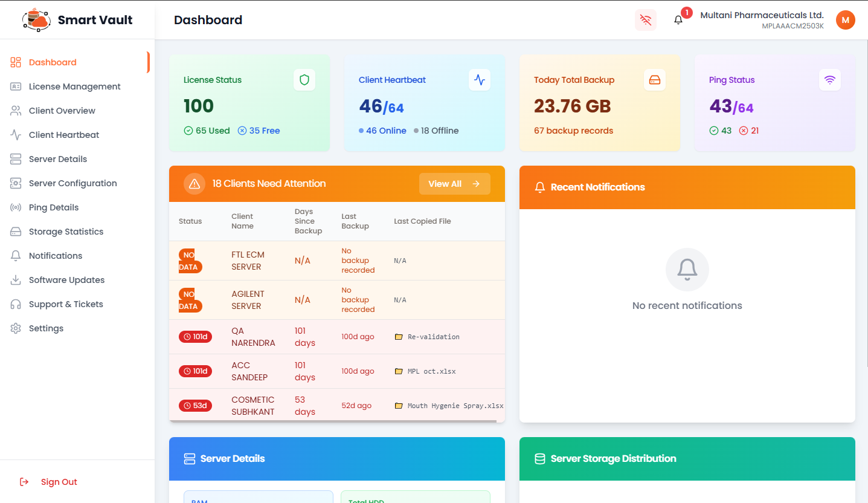Click the notification bell icon in header
This screenshot has height=503, width=868.
point(678,20)
